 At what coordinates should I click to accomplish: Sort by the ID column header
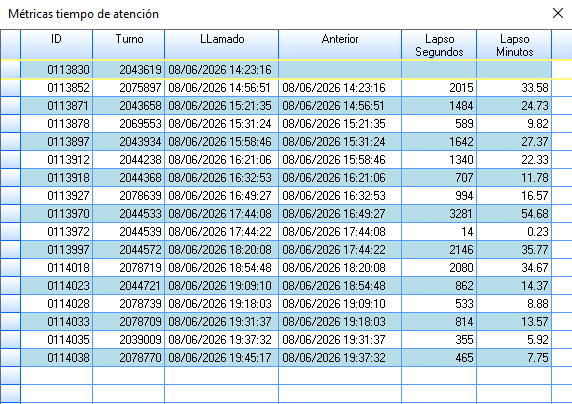click(57, 45)
